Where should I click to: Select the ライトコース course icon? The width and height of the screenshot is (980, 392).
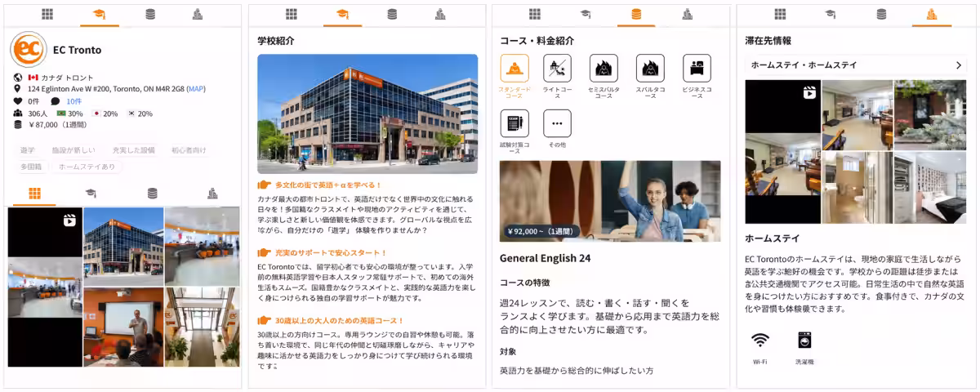coord(557,69)
